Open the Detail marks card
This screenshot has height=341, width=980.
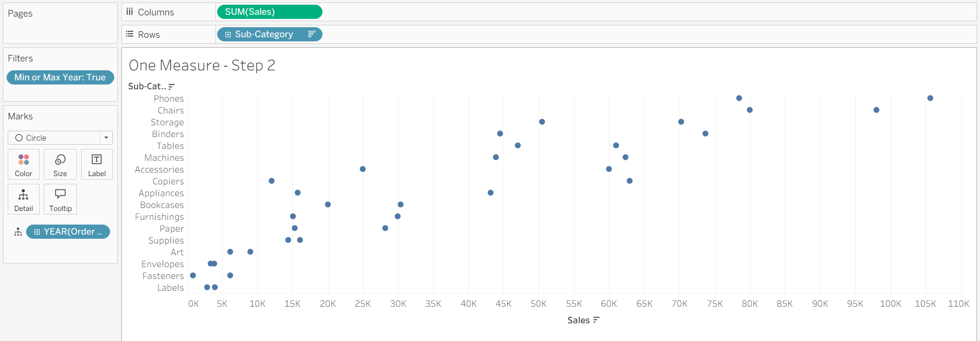[24, 199]
